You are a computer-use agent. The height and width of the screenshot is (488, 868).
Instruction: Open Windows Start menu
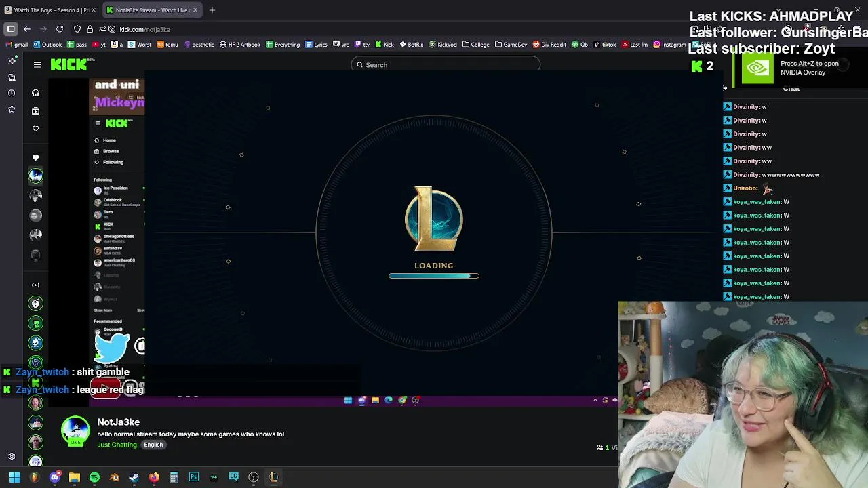pyautogui.click(x=14, y=477)
